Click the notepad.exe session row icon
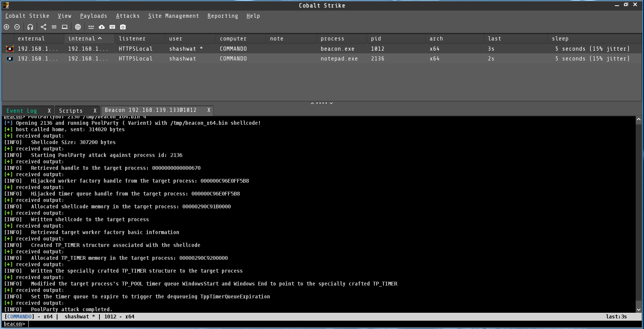 click(10, 59)
